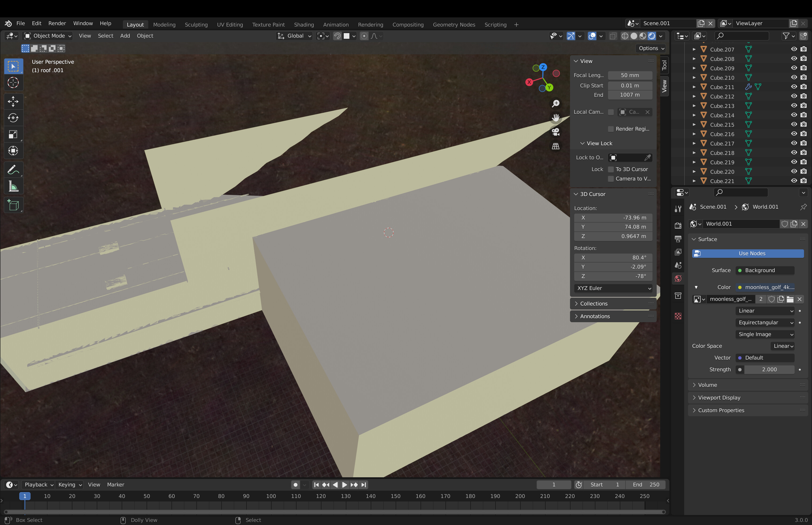Select the Cursor tool in toolbar
This screenshot has width=812, height=525.
click(x=13, y=82)
